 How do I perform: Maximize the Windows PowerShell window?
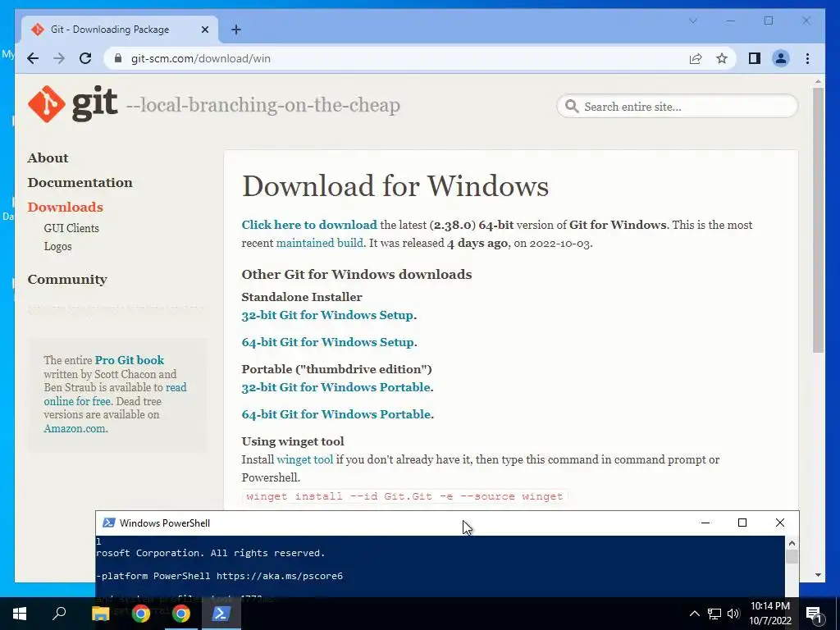(x=742, y=523)
